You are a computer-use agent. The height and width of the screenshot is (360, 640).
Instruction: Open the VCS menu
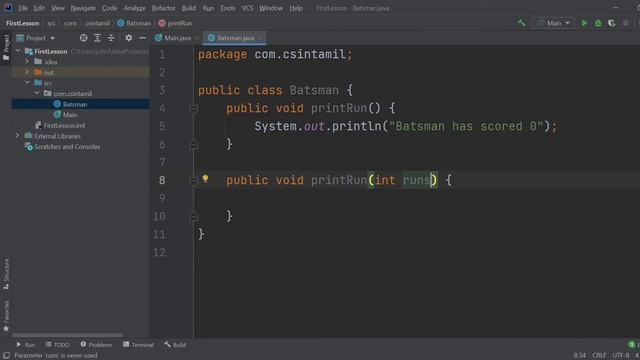(247, 8)
